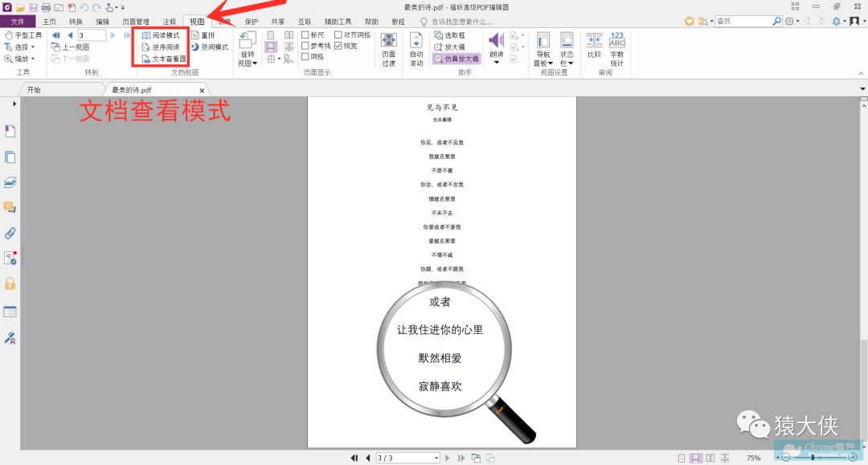Open Layers panel in left sidebar
Viewport: 868px width, 465px height.
10,182
